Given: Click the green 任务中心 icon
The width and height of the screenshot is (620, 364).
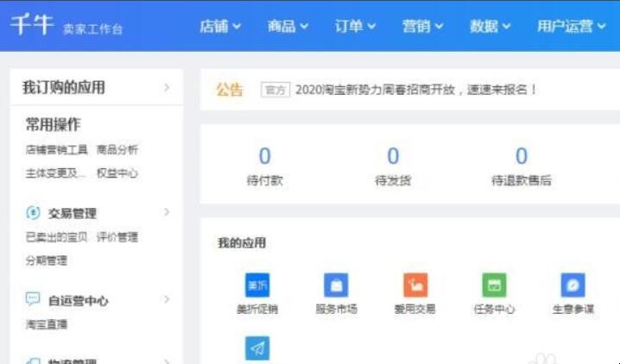Looking at the screenshot, I should tap(494, 286).
